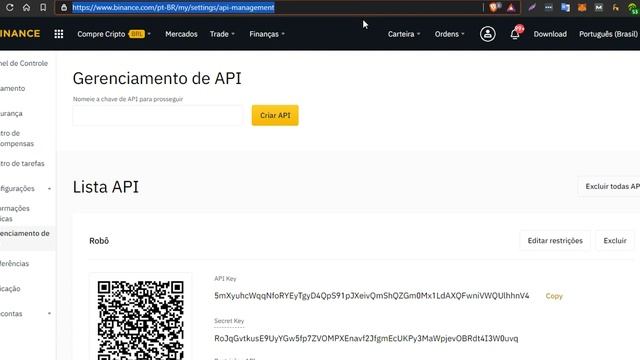Open the MetaMask fox extension

582,7
